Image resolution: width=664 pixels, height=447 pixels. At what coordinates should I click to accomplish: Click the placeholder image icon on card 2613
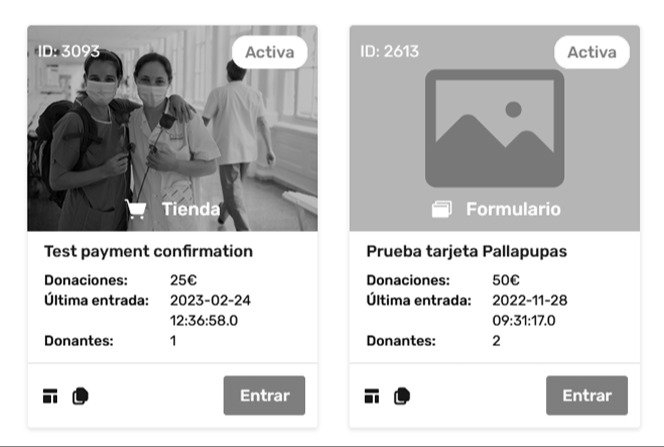tap(495, 129)
